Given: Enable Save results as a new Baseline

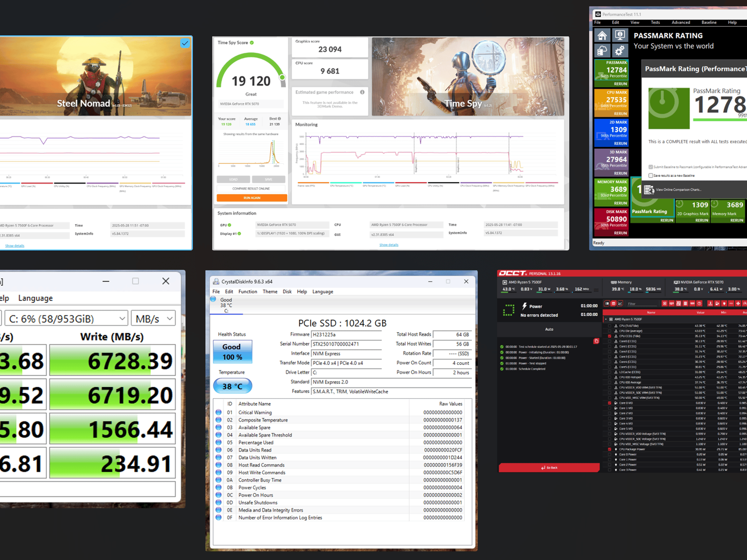Looking at the screenshot, I should [651, 175].
